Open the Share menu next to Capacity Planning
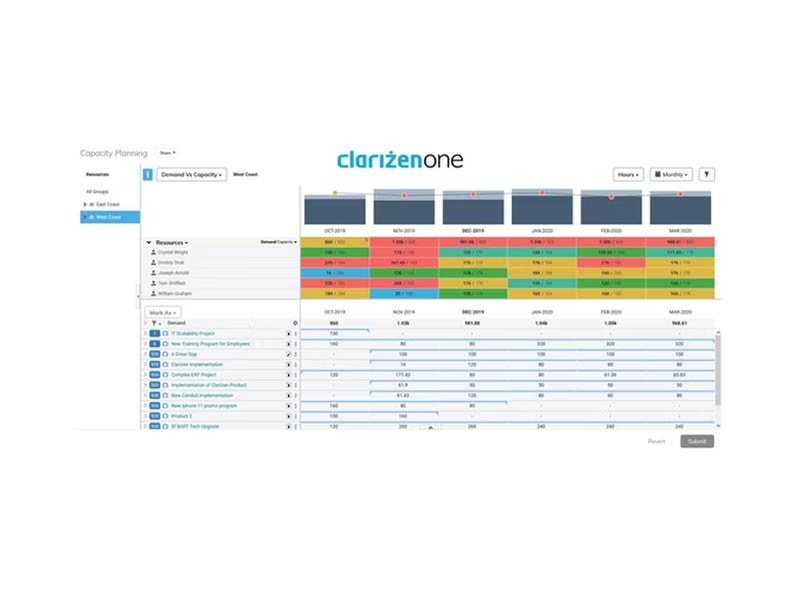 (x=165, y=152)
